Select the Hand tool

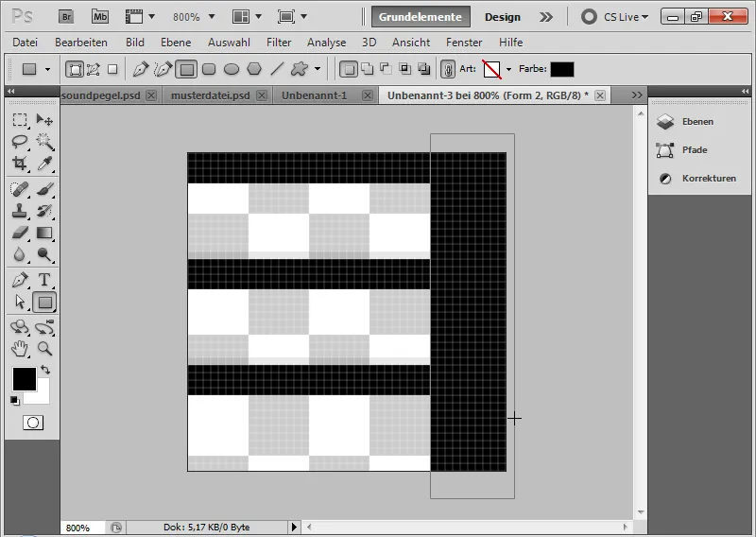click(x=20, y=349)
